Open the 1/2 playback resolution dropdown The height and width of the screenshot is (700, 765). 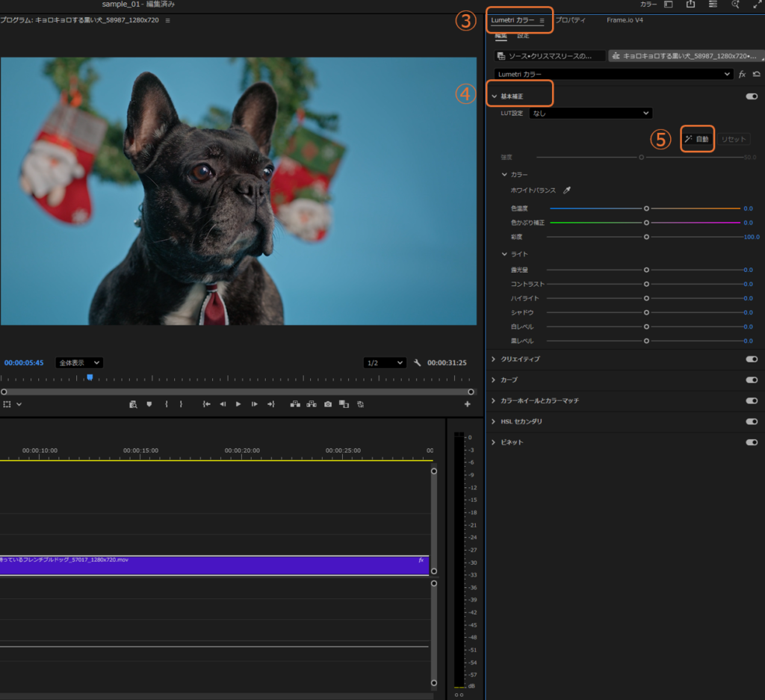[x=385, y=363]
